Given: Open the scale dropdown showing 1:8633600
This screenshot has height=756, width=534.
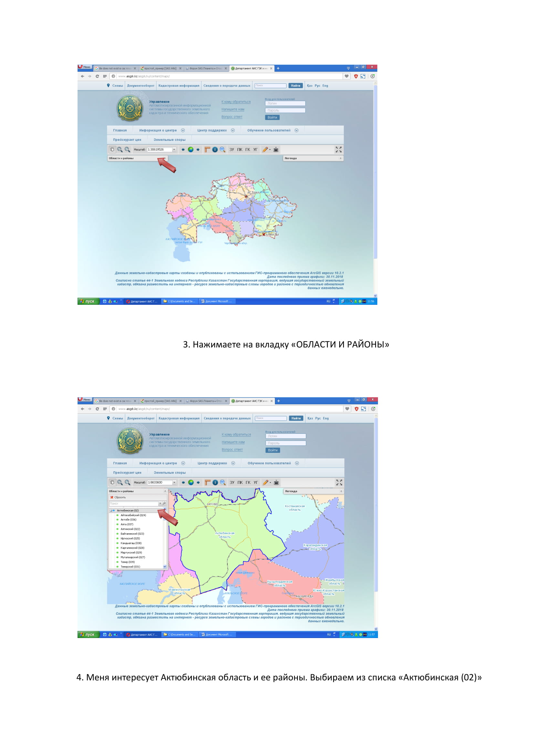Looking at the screenshot, I should (174, 482).
